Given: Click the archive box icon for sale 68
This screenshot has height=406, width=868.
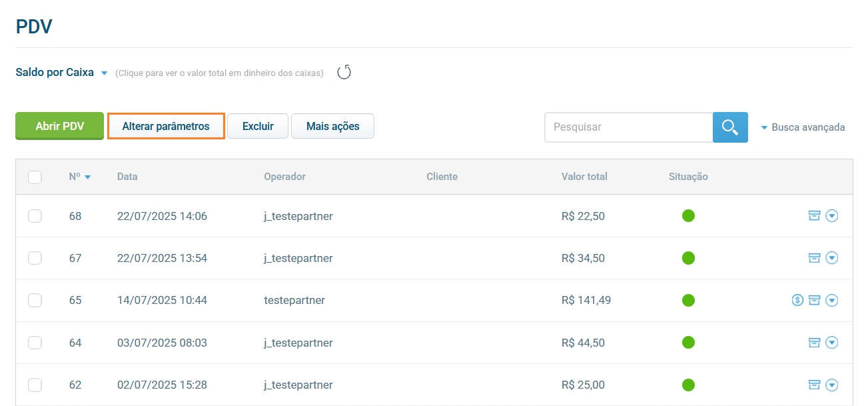Looking at the screenshot, I should (x=813, y=215).
